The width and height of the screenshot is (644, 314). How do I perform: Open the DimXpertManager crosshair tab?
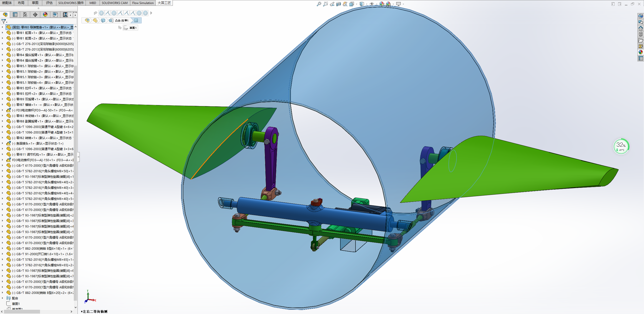(35, 15)
